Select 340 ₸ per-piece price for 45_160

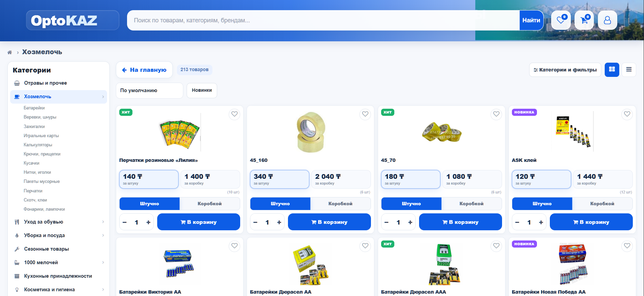279,179
